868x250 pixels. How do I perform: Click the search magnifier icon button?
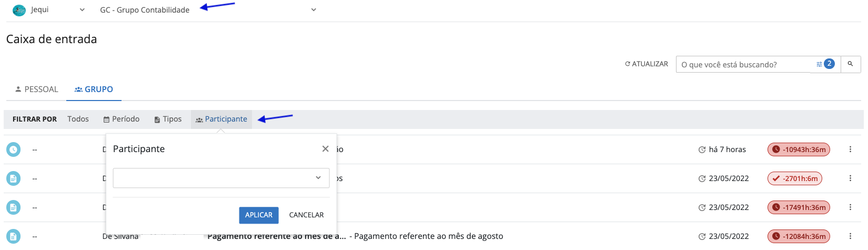pos(850,64)
